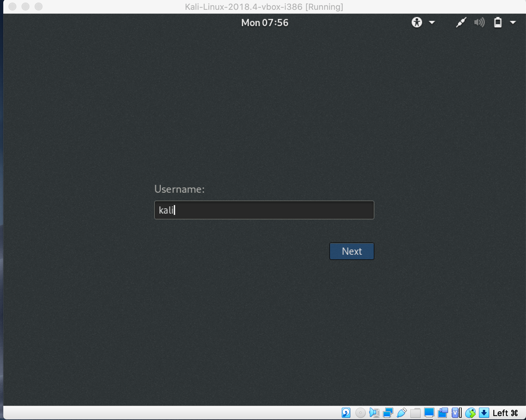Open the accessibility menu icon
Screen dimensions: 526x420
tap(417, 22)
